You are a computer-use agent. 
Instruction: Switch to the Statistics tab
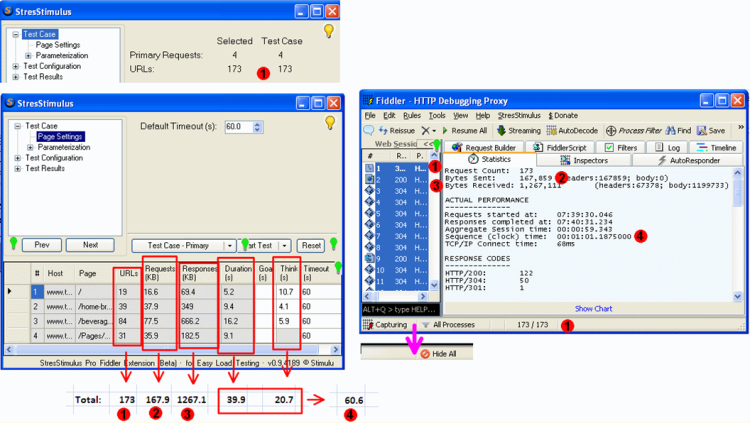489,159
